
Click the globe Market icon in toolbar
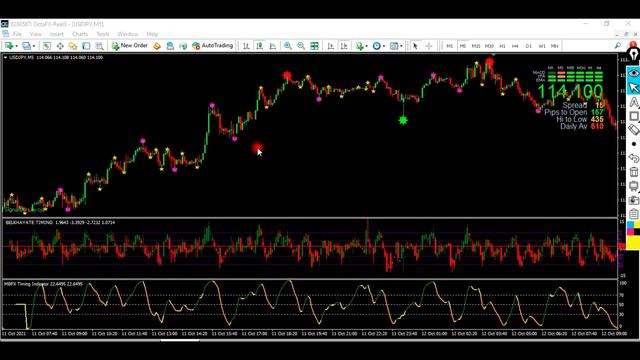(183, 46)
